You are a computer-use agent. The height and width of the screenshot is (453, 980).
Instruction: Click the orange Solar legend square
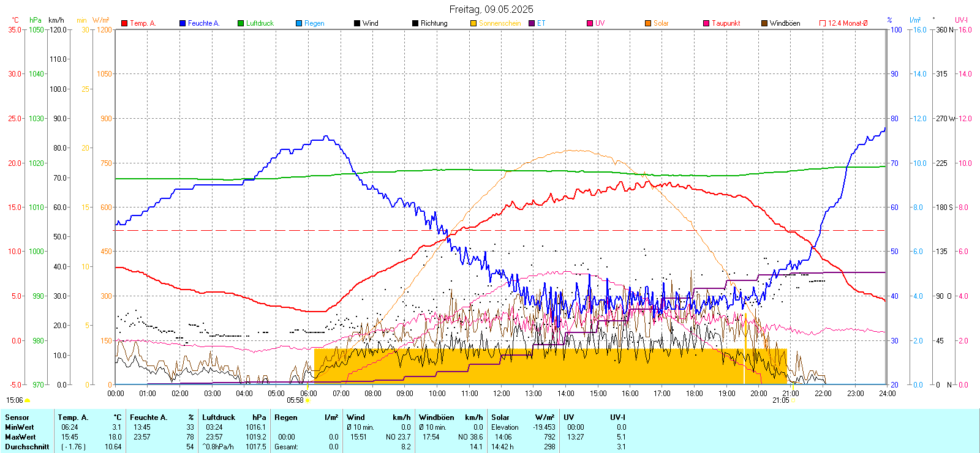pos(648,23)
